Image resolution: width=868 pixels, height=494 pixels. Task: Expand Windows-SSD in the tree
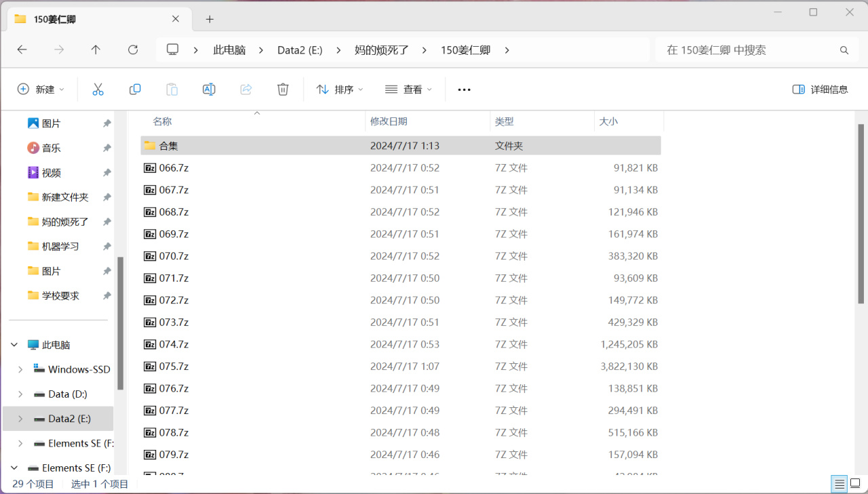pyautogui.click(x=20, y=369)
